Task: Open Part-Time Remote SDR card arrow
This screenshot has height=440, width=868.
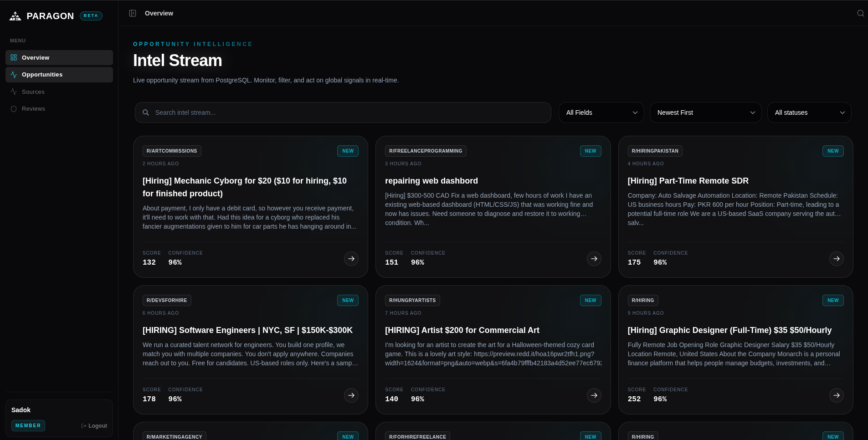Action: (x=837, y=259)
